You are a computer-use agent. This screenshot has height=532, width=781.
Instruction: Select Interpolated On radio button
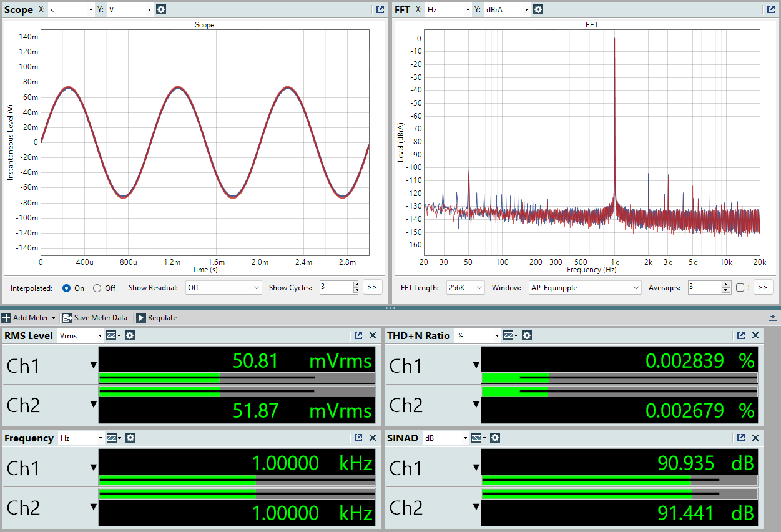point(67,288)
